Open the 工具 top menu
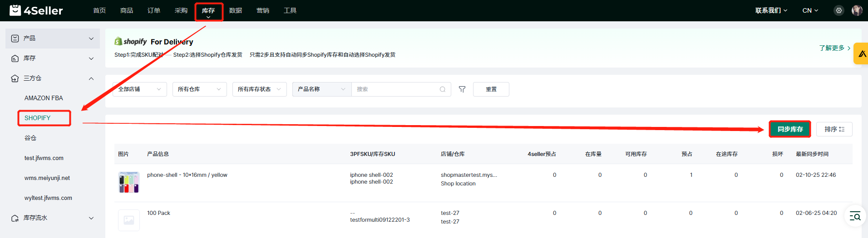Viewport: 868px width, 238px height. pos(290,10)
